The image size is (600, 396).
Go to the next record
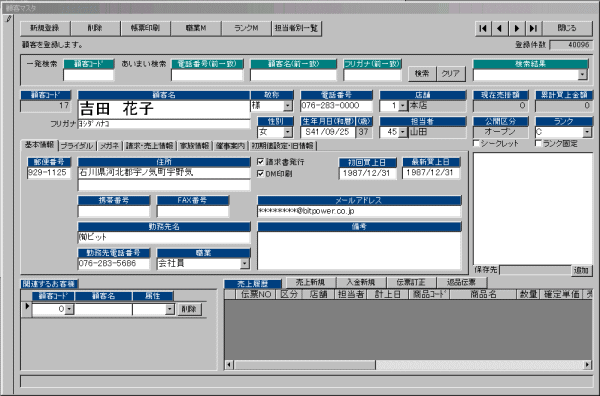517,28
